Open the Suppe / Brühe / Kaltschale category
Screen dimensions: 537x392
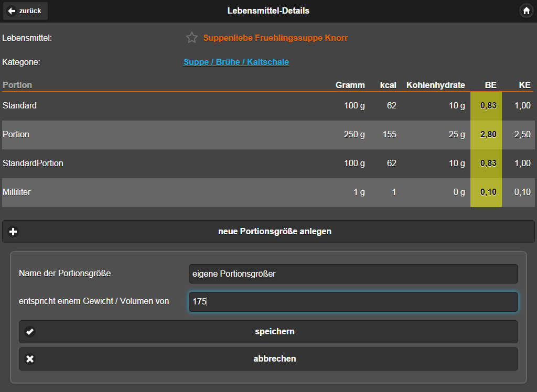(x=236, y=62)
